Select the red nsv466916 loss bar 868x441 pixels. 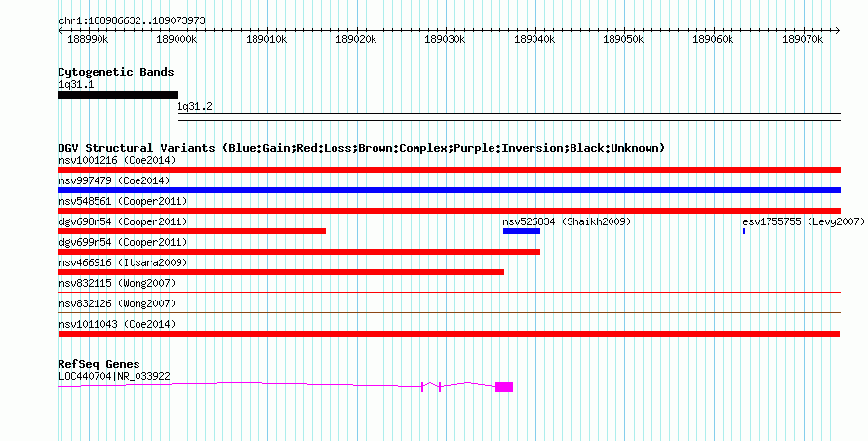point(281,272)
